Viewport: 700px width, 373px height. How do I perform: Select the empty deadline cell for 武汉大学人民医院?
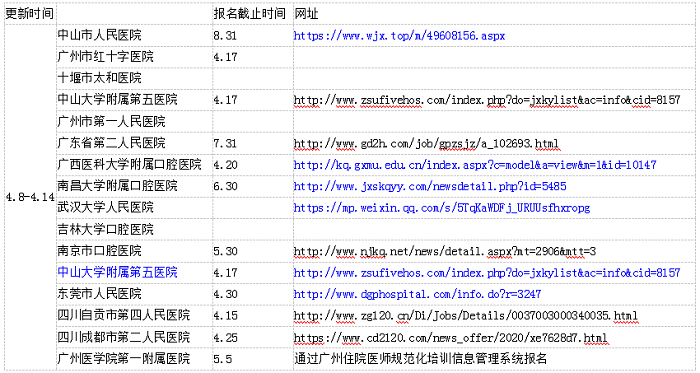pos(252,207)
